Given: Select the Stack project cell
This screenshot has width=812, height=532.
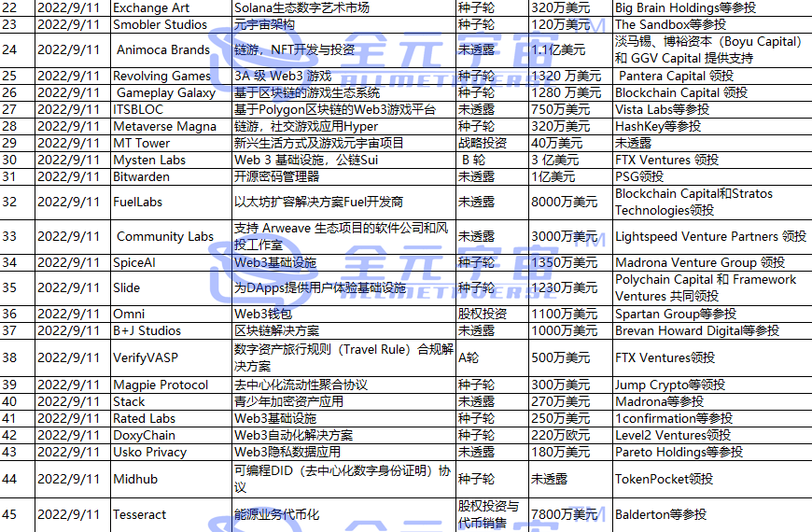Looking at the screenshot, I should point(171,402).
